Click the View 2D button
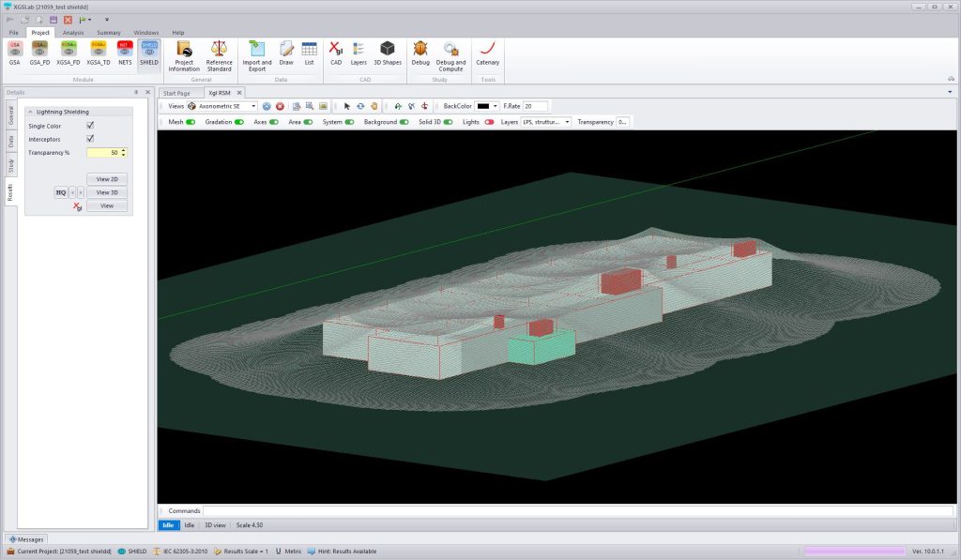The image size is (961, 560). 107,178
